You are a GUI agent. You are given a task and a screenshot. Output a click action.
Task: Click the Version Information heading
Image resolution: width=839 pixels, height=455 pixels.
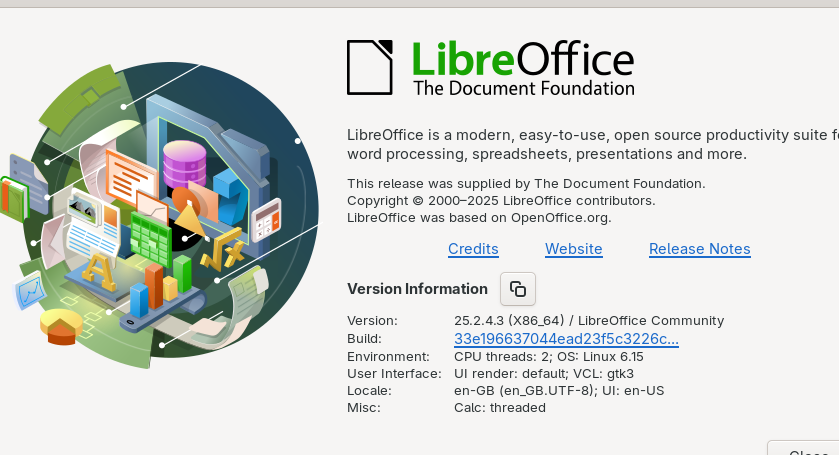coord(417,289)
